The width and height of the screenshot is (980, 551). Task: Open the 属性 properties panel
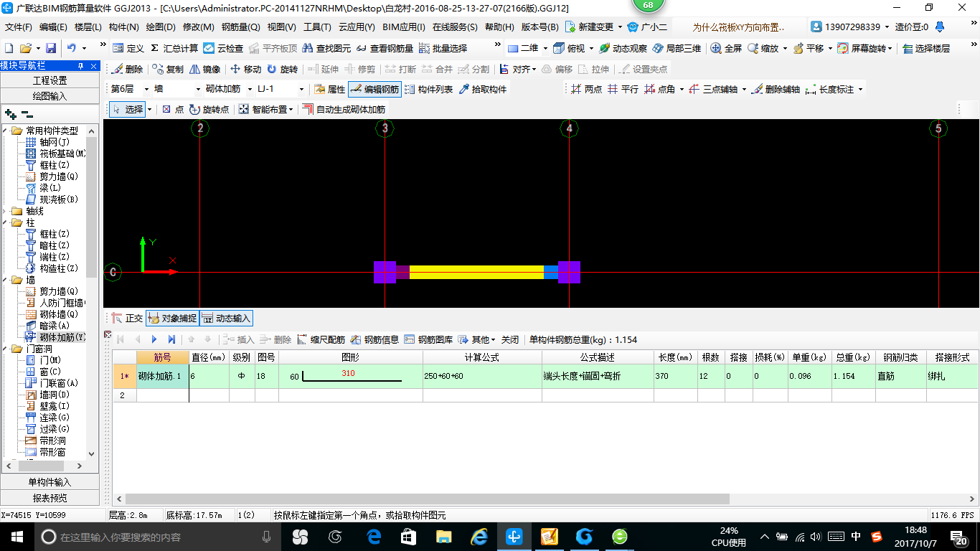point(330,90)
